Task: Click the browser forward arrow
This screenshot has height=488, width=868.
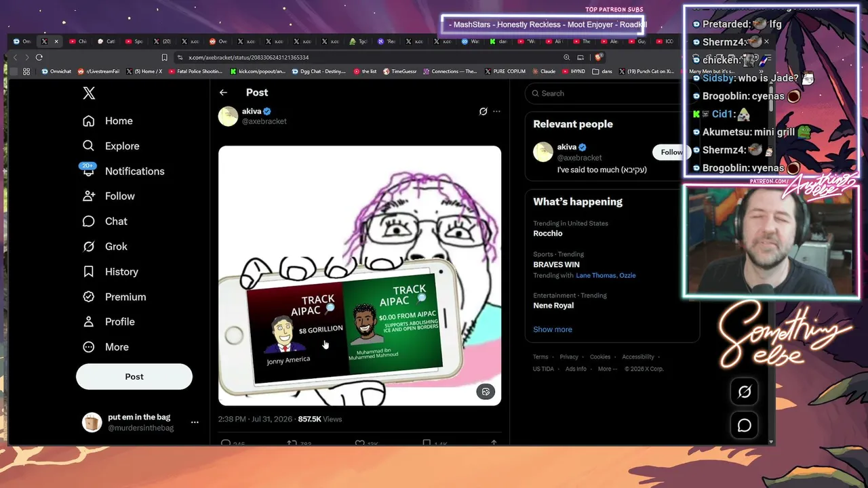Action: pyautogui.click(x=26, y=58)
